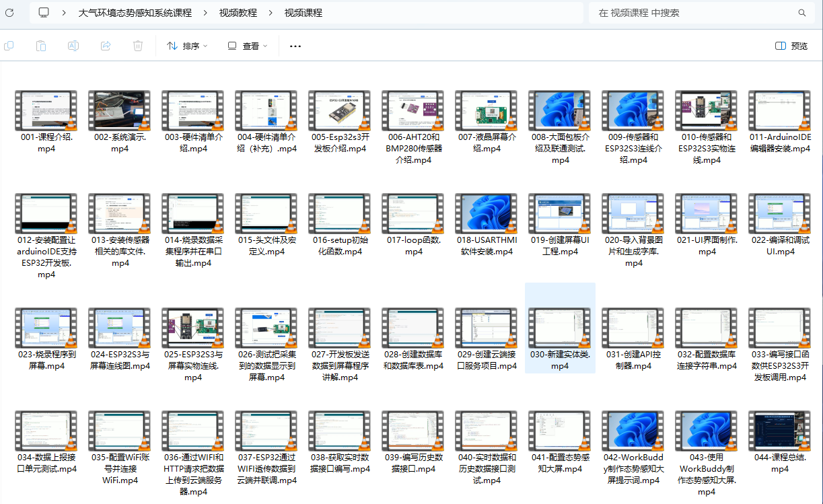Go to the 大气环境态势感知系统课程 breadcrumb folder

(135, 13)
